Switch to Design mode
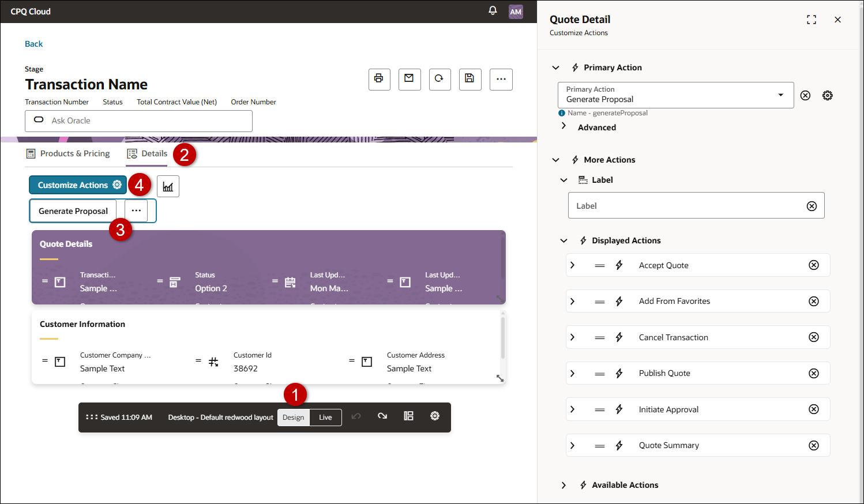The image size is (864, 504). point(294,418)
